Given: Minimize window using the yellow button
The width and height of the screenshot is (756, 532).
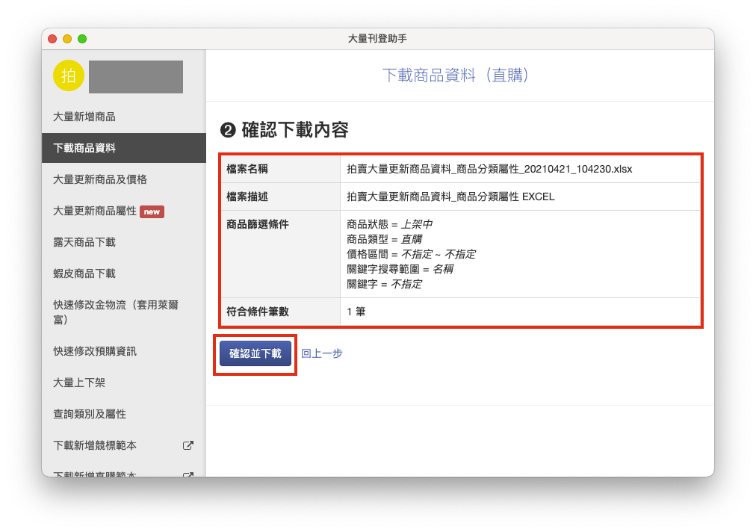Looking at the screenshot, I should [x=67, y=39].
